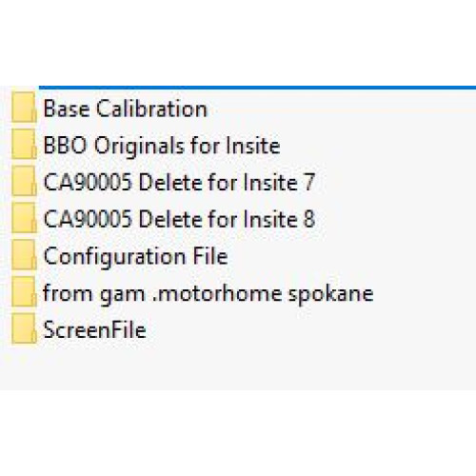This screenshot has height=476, width=476.
Task: Select folder icon of CA90005 Delete for Insite 7
Action: click(x=24, y=181)
